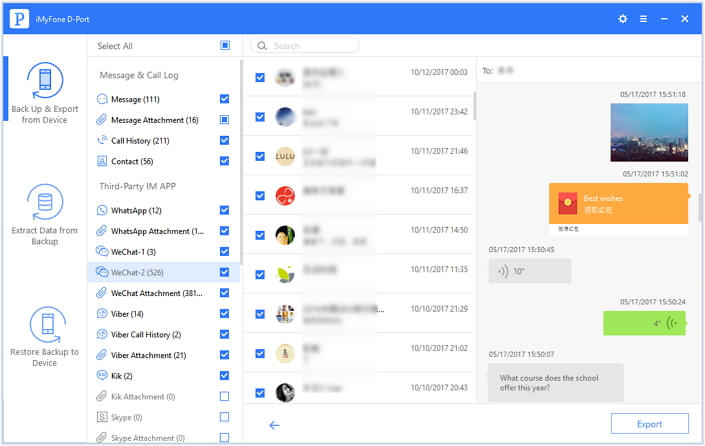Screen dimensions: 705x446
Task: Uncheck conversation dated 10/11/2017 21:46
Action: [x=260, y=156]
